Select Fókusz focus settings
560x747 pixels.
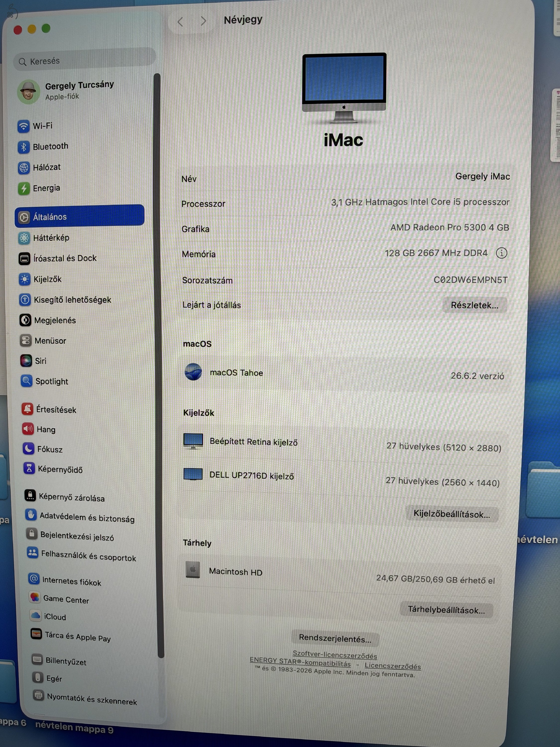click(x=43, y=449)
